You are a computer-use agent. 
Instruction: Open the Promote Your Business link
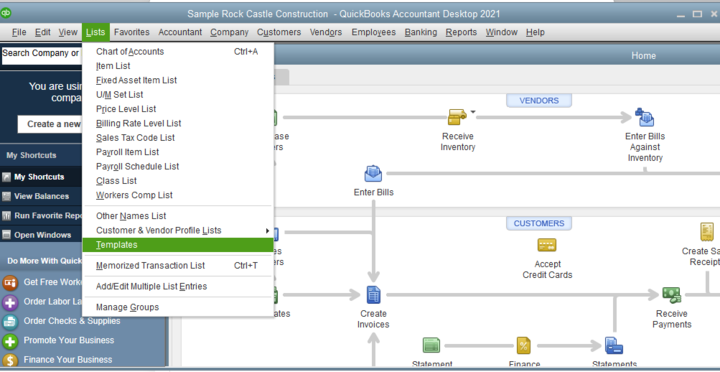[69, 340]
